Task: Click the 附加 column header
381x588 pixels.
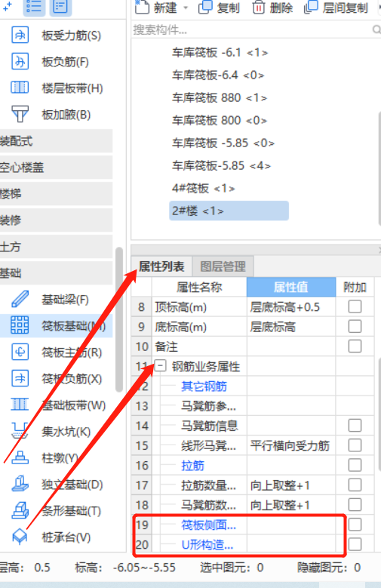Action: click(355, 288)
